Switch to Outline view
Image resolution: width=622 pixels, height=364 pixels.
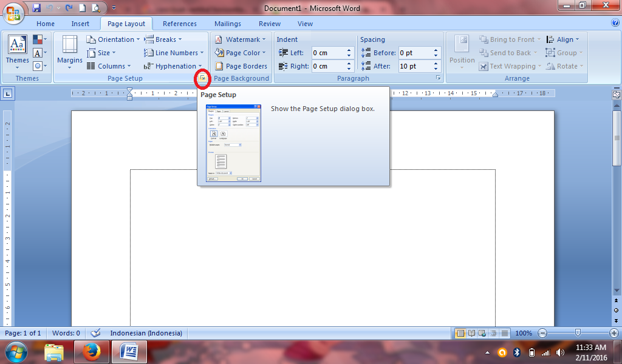(x=493, y=333)
